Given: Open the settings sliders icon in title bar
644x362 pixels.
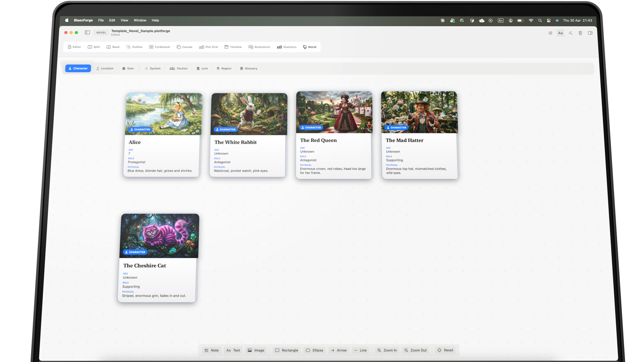Looking at the screenshot, I should (x=550, y=33).
